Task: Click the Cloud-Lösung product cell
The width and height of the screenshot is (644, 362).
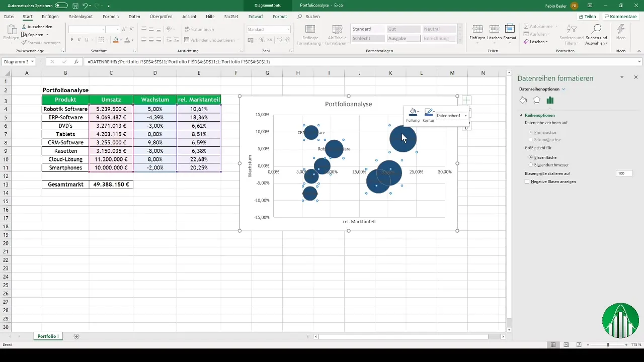Action: pos(65,159)
